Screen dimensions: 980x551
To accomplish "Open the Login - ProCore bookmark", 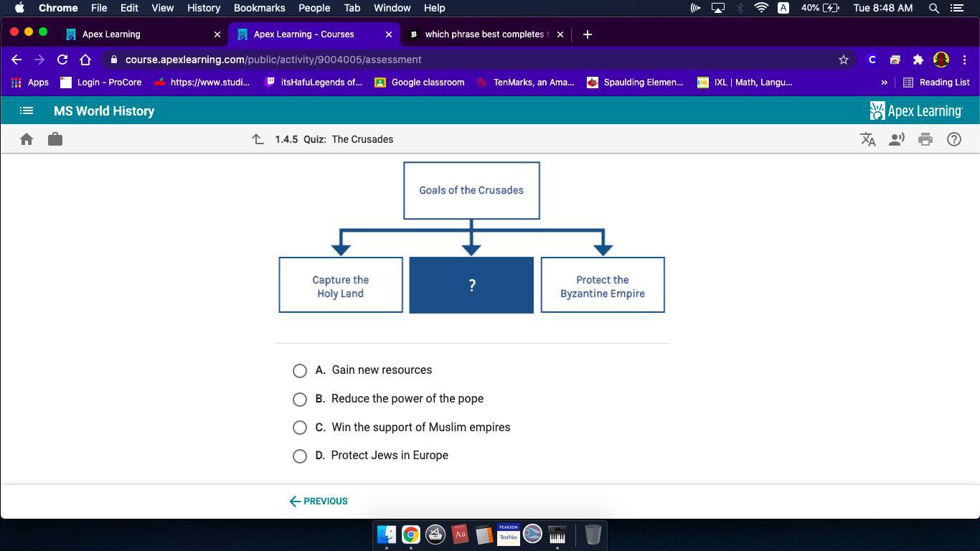I will point(101,83).
